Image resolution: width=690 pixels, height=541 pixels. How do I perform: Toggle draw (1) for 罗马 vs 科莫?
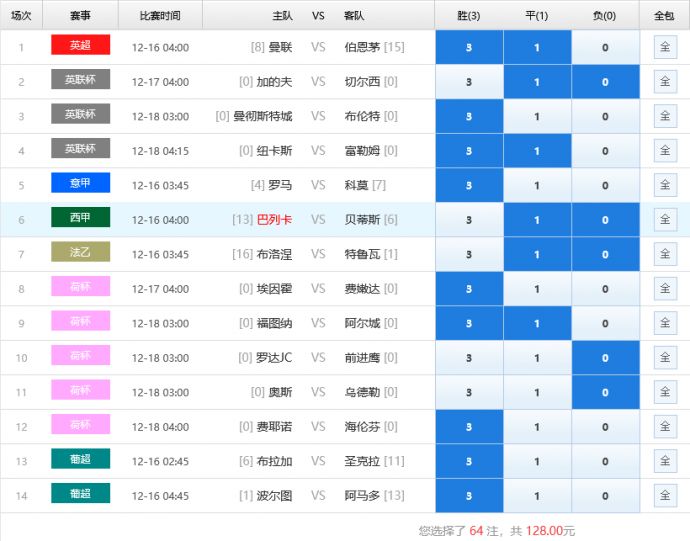(x=537, y=185)
